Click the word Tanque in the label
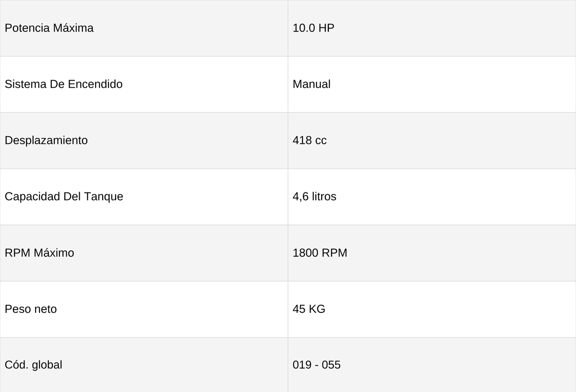 click(104, 197)
